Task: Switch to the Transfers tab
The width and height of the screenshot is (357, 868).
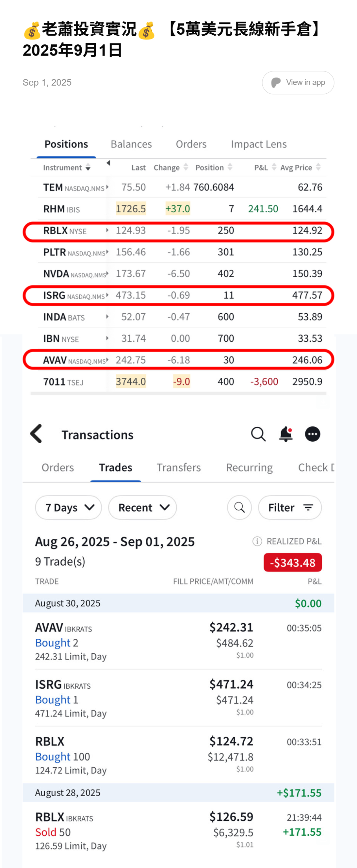Action: (178, 467)
